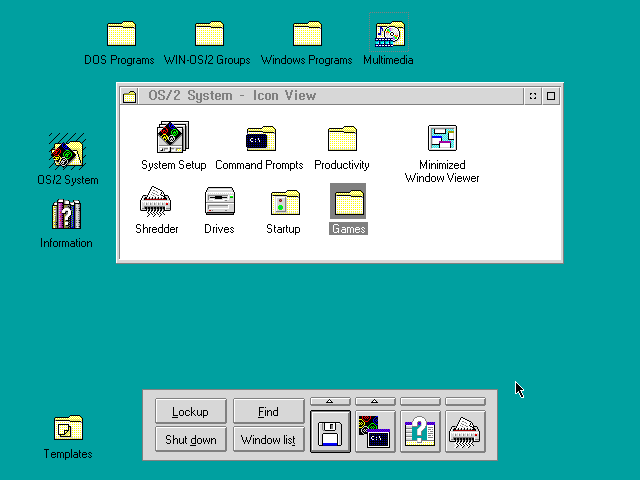Click the OS/2 System - Icon View title bar
The image size is (640, 480).
click(x=331, y=96)
